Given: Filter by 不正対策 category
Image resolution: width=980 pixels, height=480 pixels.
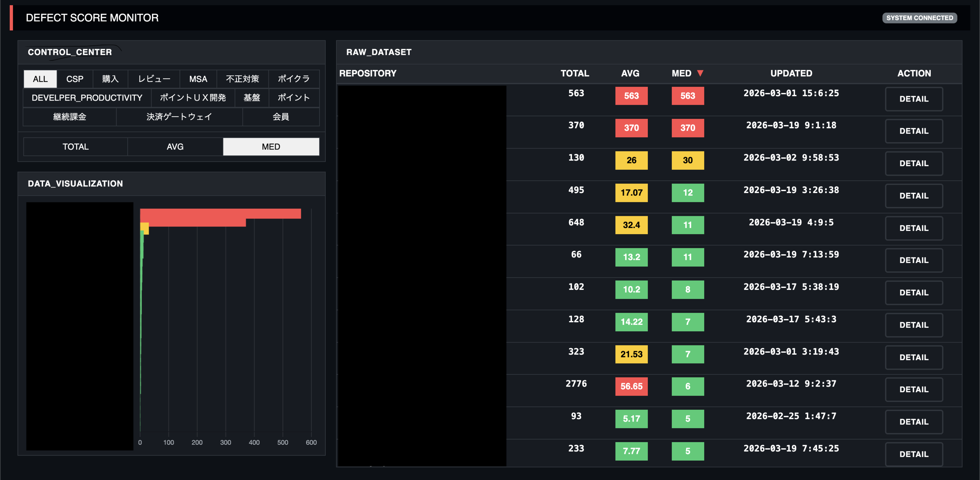Looking at the screenshot, I should (242, 79).
